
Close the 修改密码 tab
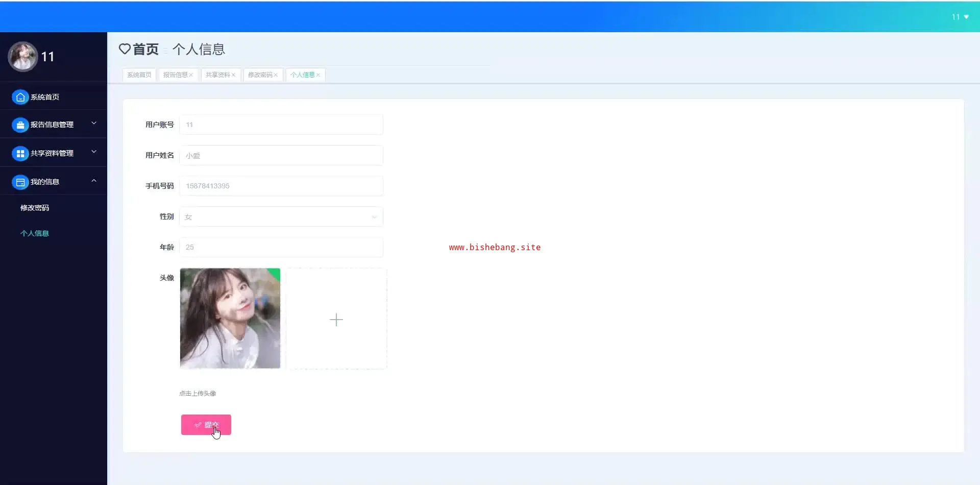pos(276,75)
